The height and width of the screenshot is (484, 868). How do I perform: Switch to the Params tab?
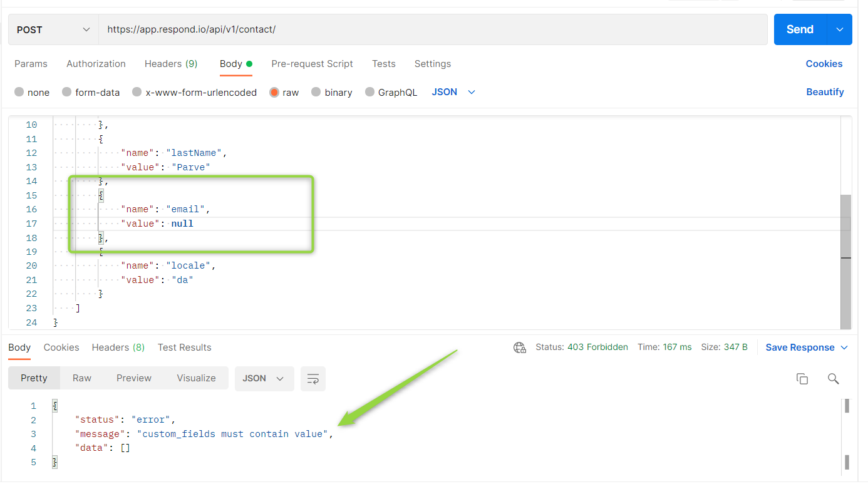(31, 64)
